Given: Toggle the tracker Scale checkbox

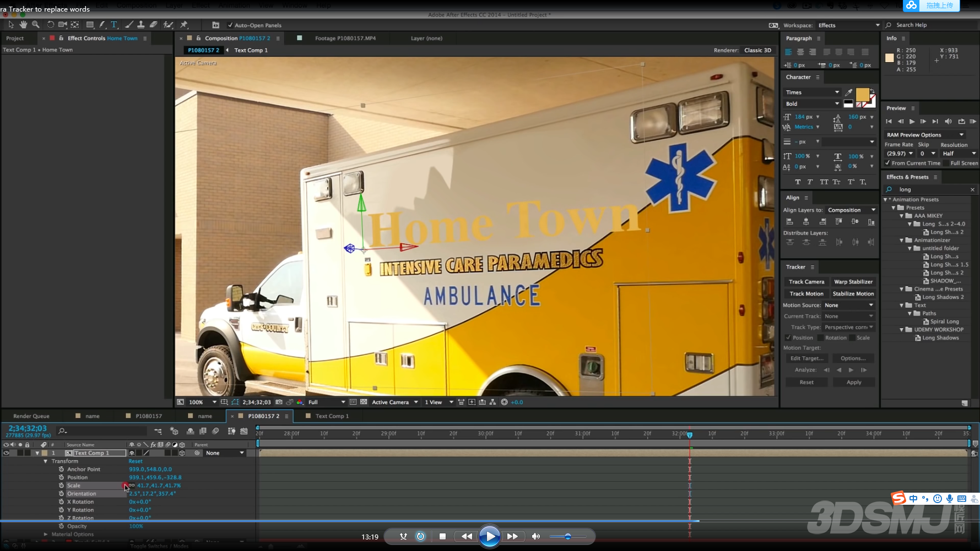Looking at the screenshot, I should [x=852, y=338].
